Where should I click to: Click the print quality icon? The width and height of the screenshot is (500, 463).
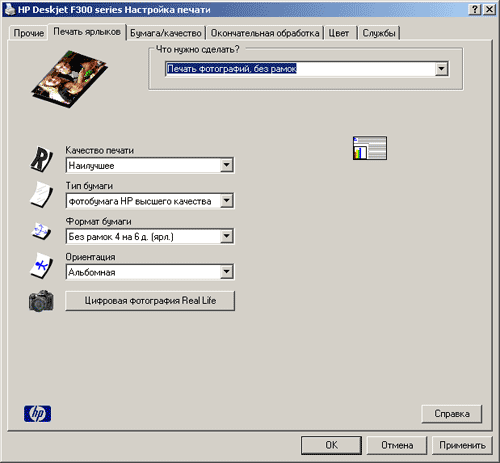[x=41, y=159]
